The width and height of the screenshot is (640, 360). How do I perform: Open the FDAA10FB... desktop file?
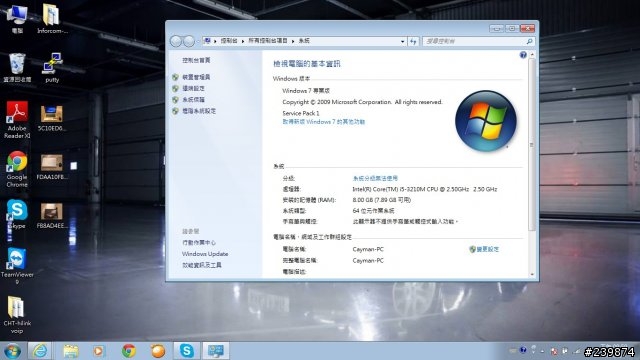coord(52,167)
